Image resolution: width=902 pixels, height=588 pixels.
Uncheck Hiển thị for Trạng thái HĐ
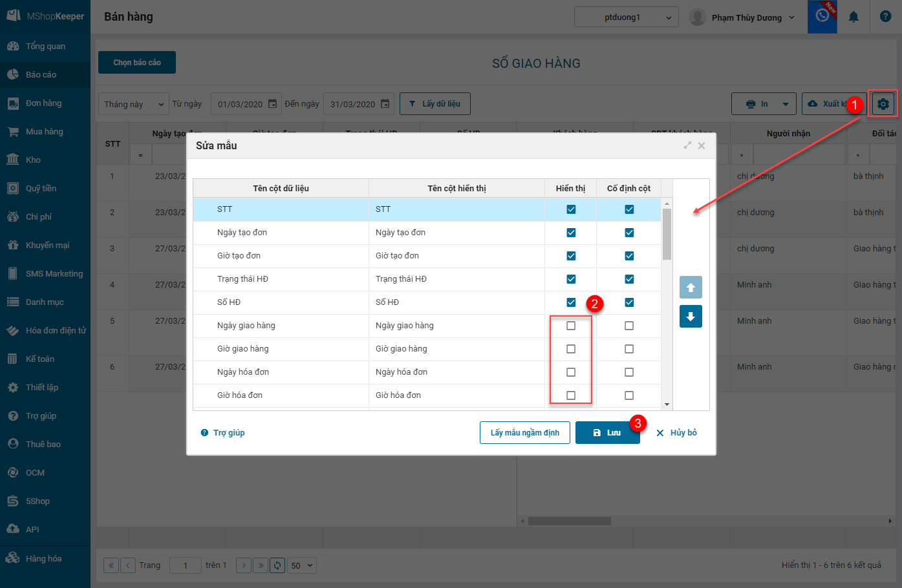click(x=571, y=279)
